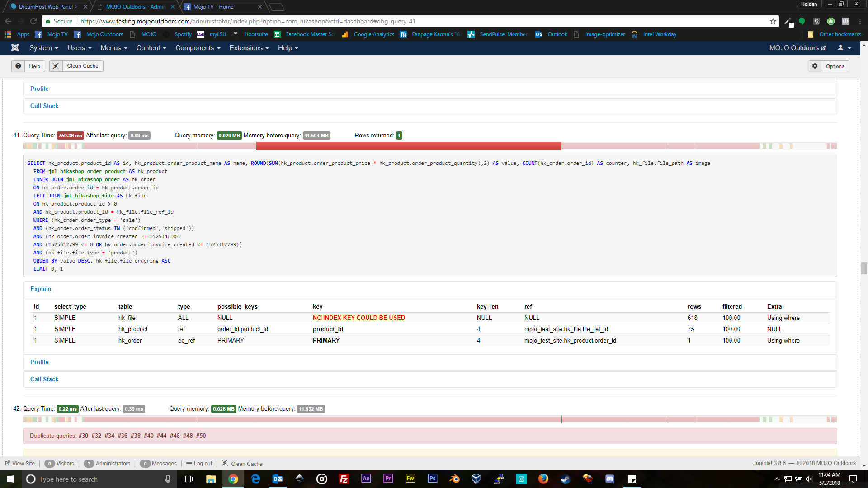
Task: Open the Menus dropdown menu
Action: pos(113,48)
